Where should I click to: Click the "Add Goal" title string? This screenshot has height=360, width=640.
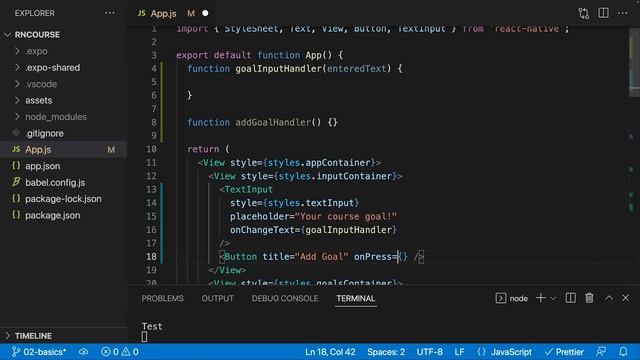pyautogui.click(x=322, y=257)
